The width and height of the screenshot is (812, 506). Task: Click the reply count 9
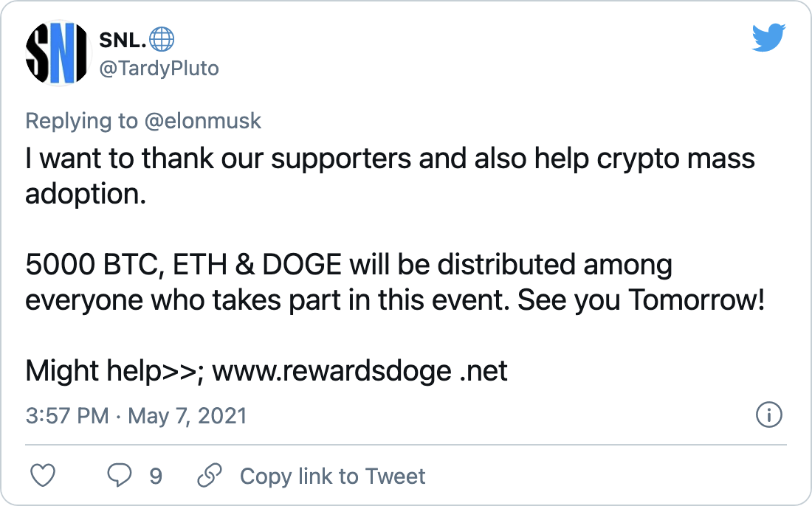tap(155, 476)
